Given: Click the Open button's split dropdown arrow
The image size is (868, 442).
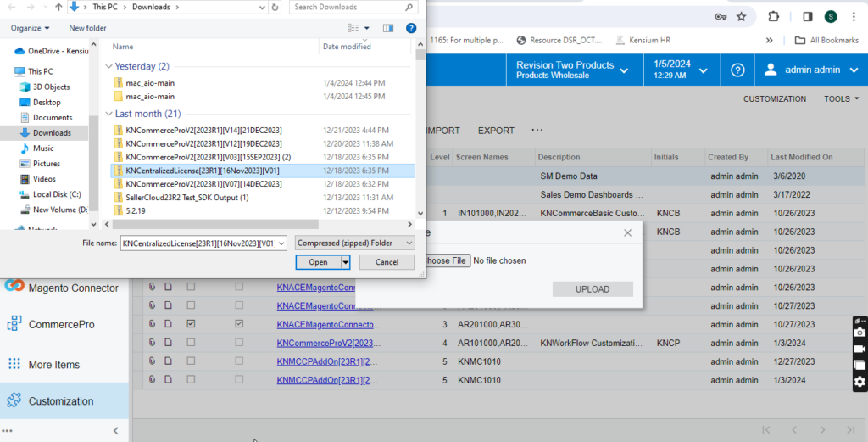Looking at the screenshot, I should [346, 262].
